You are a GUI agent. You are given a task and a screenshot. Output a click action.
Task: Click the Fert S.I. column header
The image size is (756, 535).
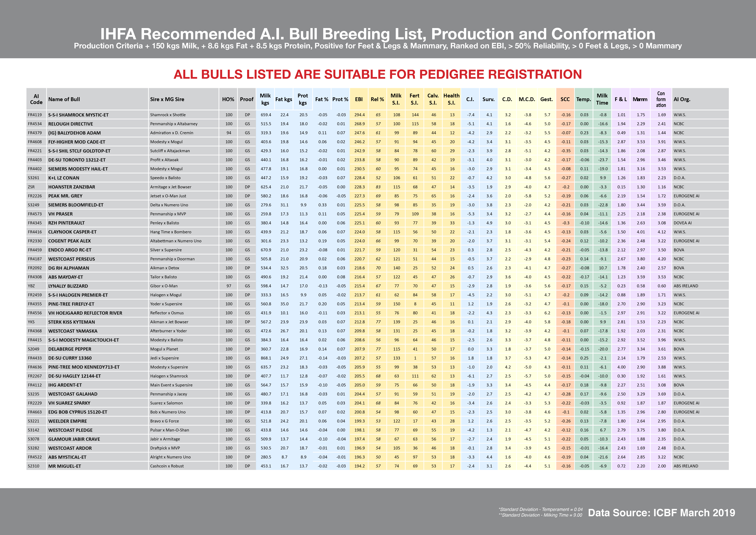coord(414,99)
